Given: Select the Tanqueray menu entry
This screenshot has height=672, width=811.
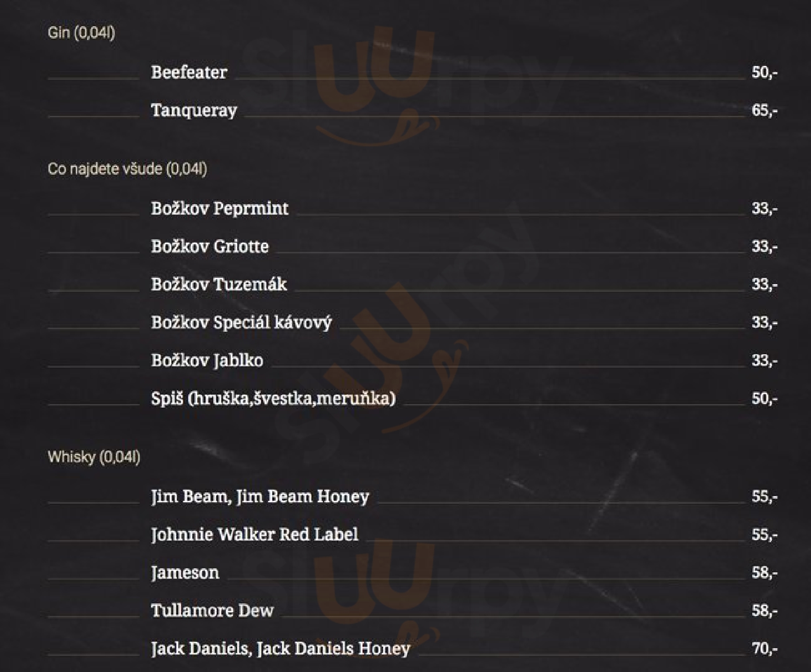Looking at the screenshot, I should pyautogui.click(x=194, y=110).
